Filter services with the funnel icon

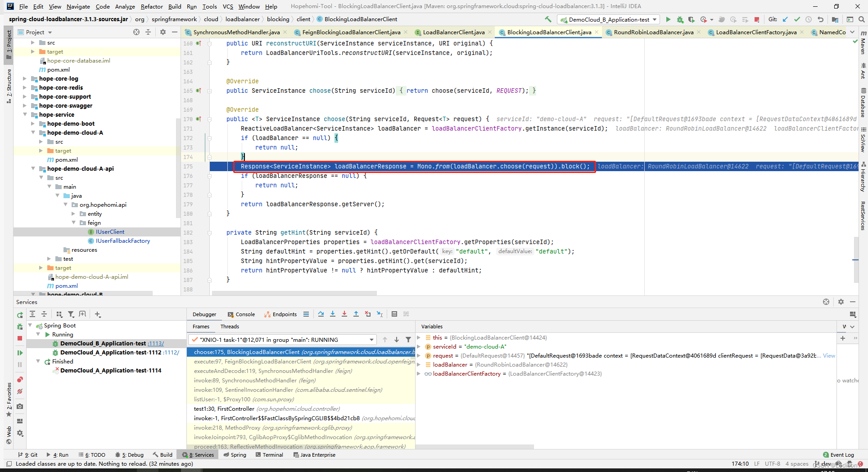pos(71,314)
